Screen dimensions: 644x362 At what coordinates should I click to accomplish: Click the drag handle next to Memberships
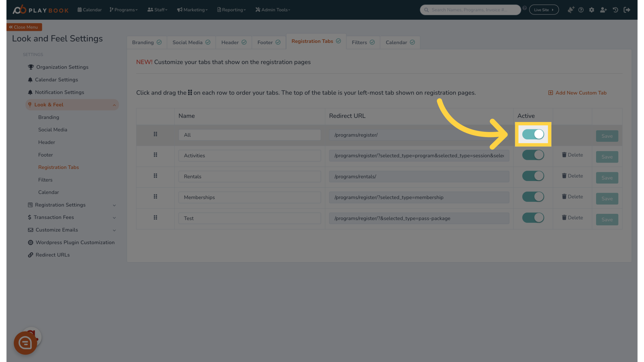155,197
